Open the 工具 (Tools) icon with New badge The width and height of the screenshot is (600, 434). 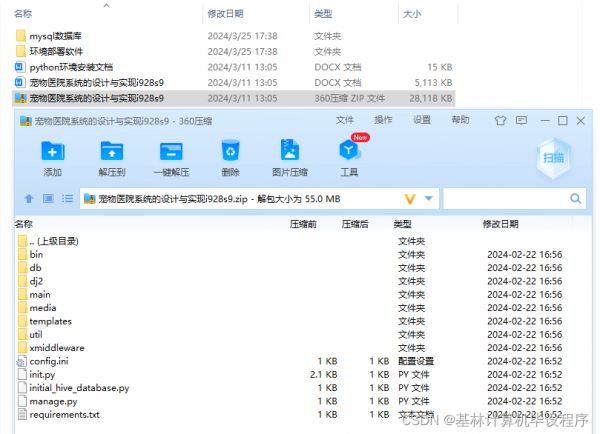click(349, 149)
